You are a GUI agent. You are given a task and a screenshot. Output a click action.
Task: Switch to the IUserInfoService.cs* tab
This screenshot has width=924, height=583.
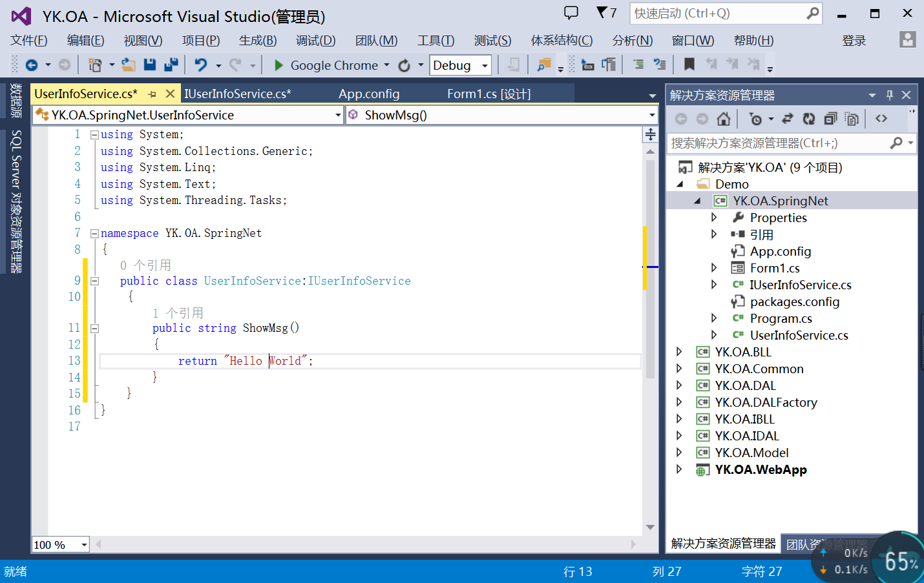coord(238,94)
